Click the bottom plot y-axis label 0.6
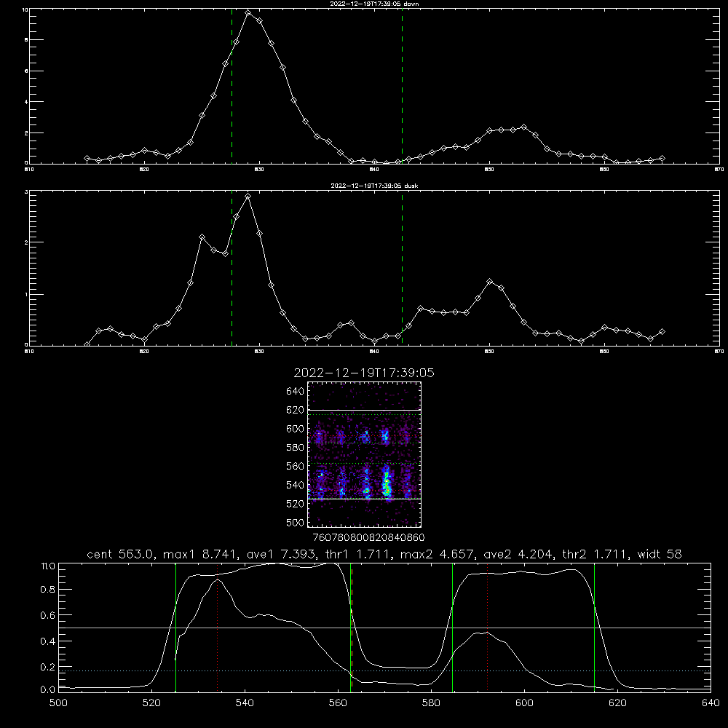This screenshot has height=728, width=728. [x=48, y=615]
